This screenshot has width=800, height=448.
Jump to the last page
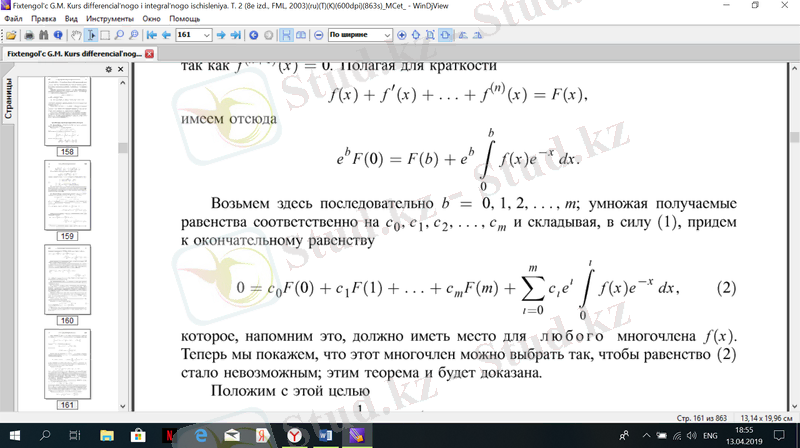(235, 35)
